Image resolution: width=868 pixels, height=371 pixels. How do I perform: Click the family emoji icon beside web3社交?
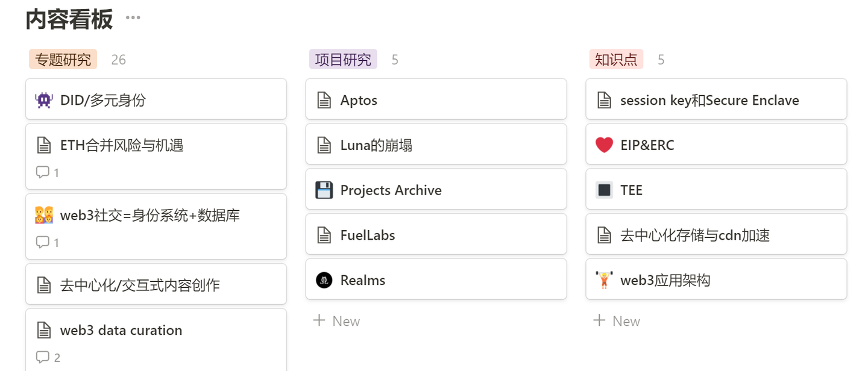click(x=44, y=215)
